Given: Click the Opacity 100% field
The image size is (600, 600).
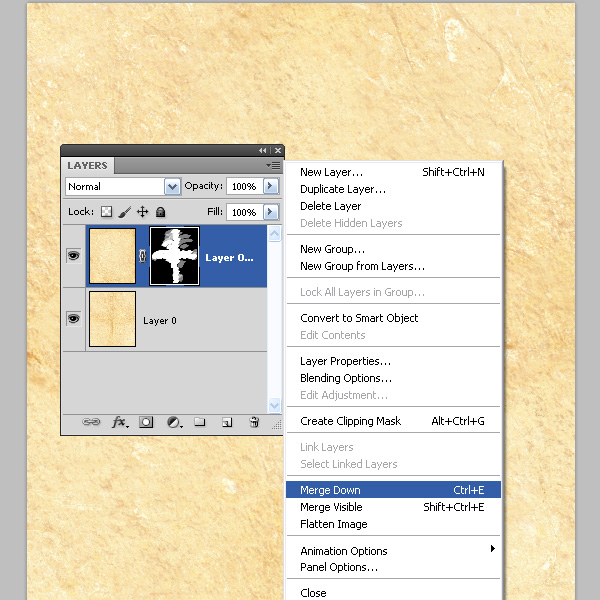Looking at the screenshot, I should 245,186.
